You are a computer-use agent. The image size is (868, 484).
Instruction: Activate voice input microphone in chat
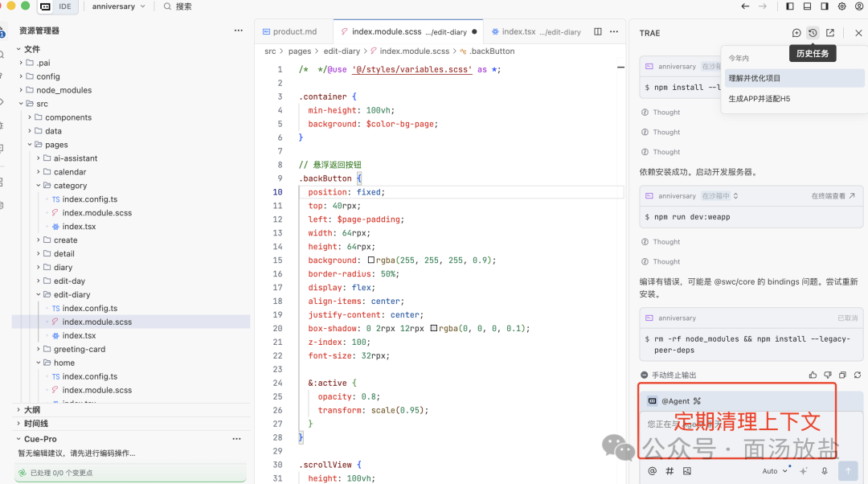pyautogui.click(x=825, y=471)
